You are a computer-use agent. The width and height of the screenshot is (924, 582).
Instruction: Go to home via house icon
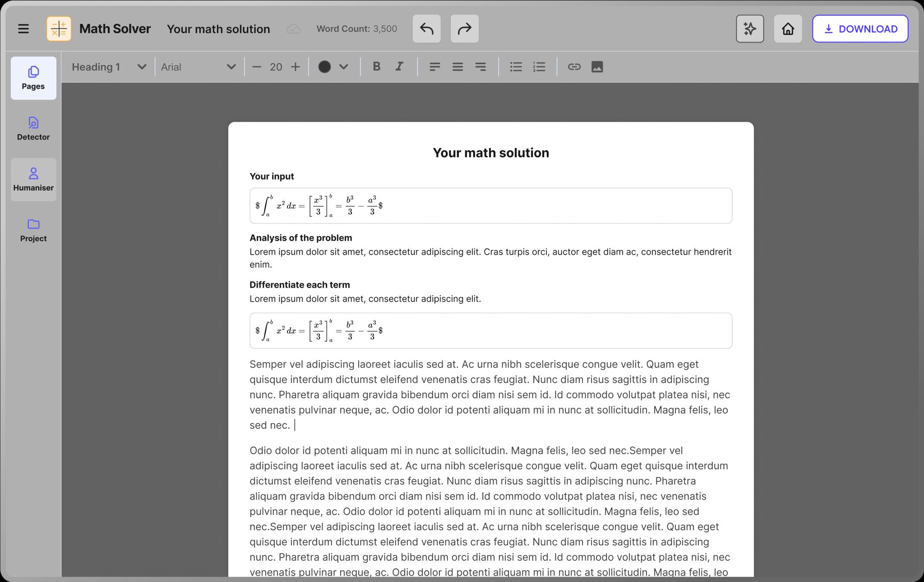coord(788,29)
